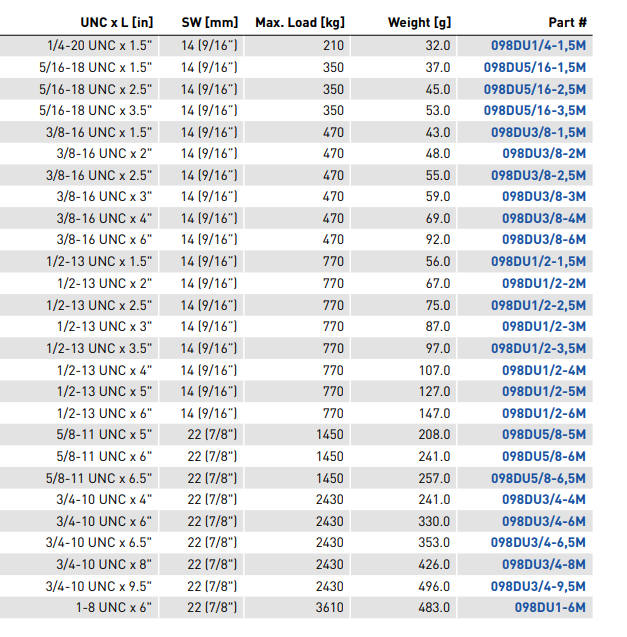Select part number 098DU3/4-9,5M

[x=538, y=586]
